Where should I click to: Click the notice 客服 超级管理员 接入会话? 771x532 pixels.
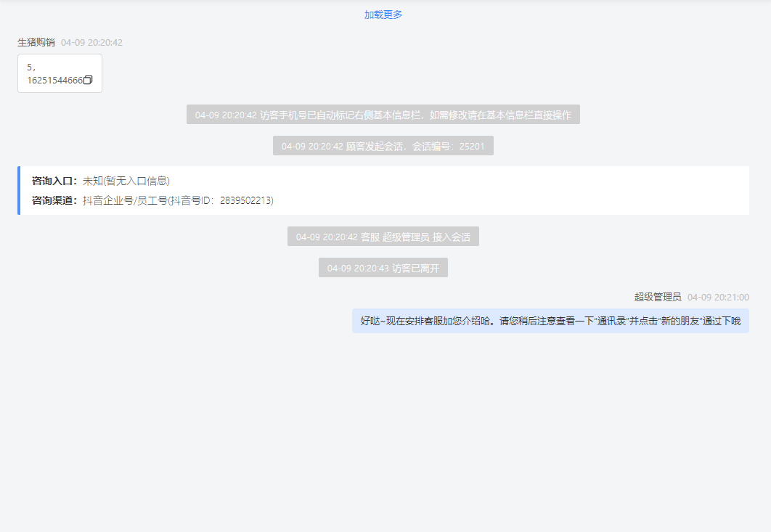tap(383, 237)
